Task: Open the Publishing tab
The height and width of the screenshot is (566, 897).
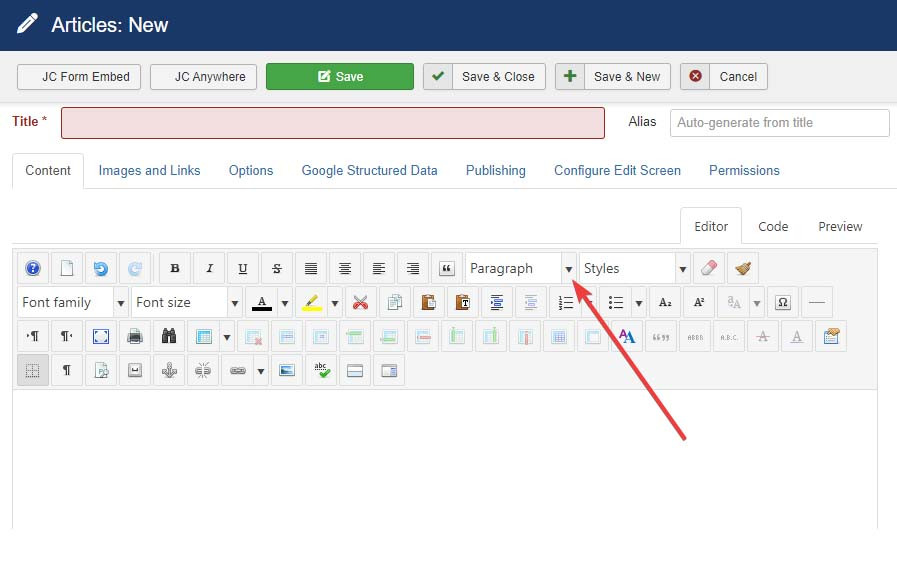Action: click(x=495, y=170)
